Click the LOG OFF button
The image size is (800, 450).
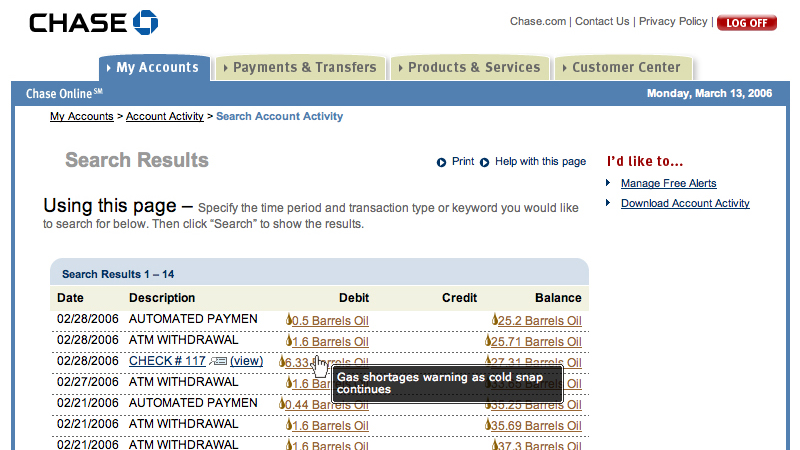coord(747,23)
